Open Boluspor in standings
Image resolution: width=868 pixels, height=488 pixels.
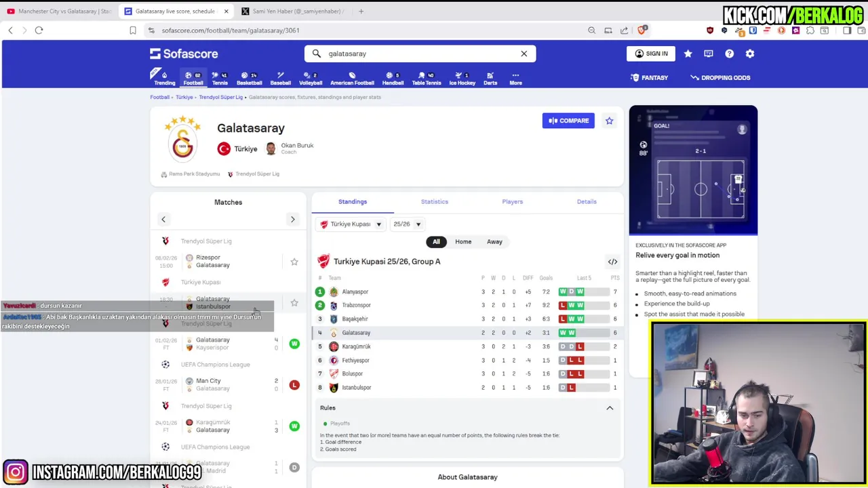(x=468, y=373)
